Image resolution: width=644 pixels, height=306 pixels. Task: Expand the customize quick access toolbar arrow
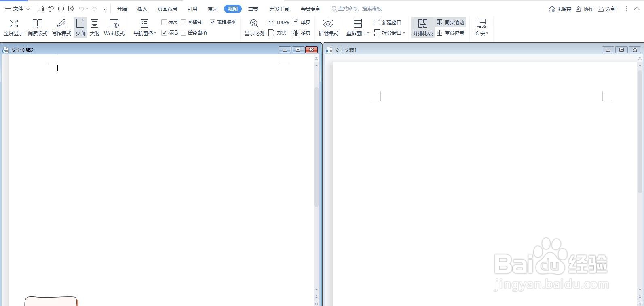106,9
